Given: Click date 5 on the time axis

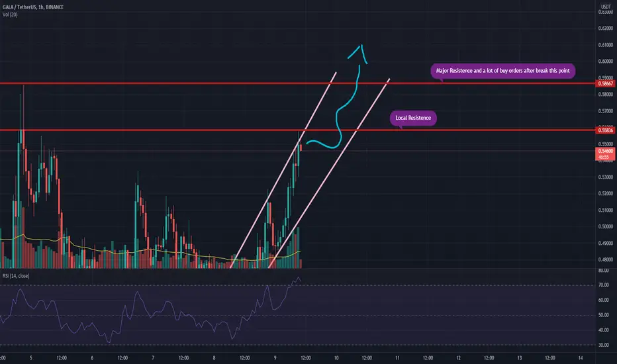Looking at the screenshot, I should coord(30,358).
